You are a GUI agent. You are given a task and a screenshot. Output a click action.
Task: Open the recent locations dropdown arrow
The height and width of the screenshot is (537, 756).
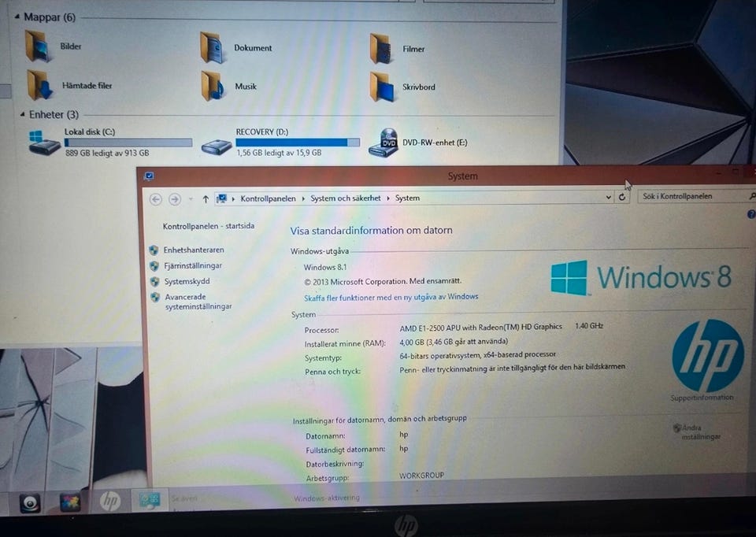(x=191, y=199)
